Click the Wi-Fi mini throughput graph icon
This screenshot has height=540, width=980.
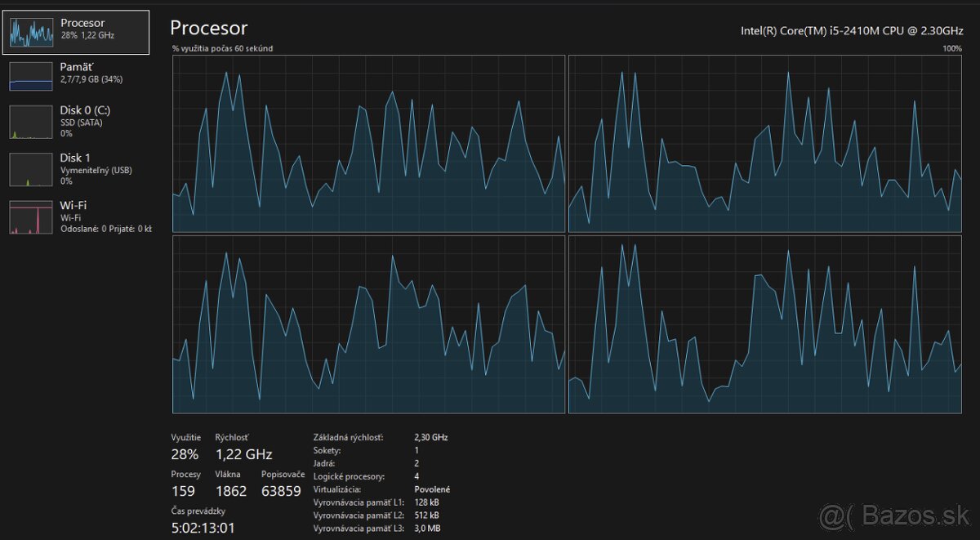pyautogui.click(x=31, y=217)
